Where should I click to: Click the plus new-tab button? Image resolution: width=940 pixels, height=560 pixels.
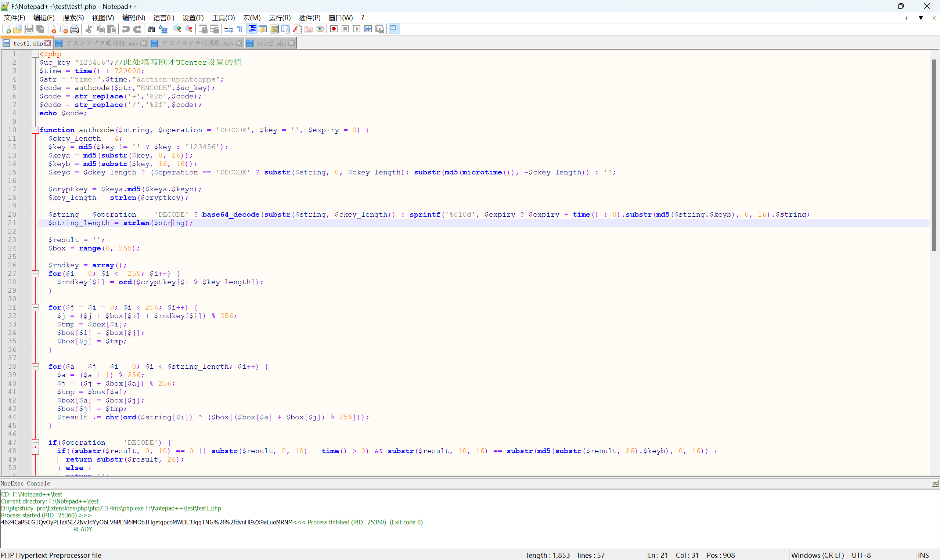906,18
